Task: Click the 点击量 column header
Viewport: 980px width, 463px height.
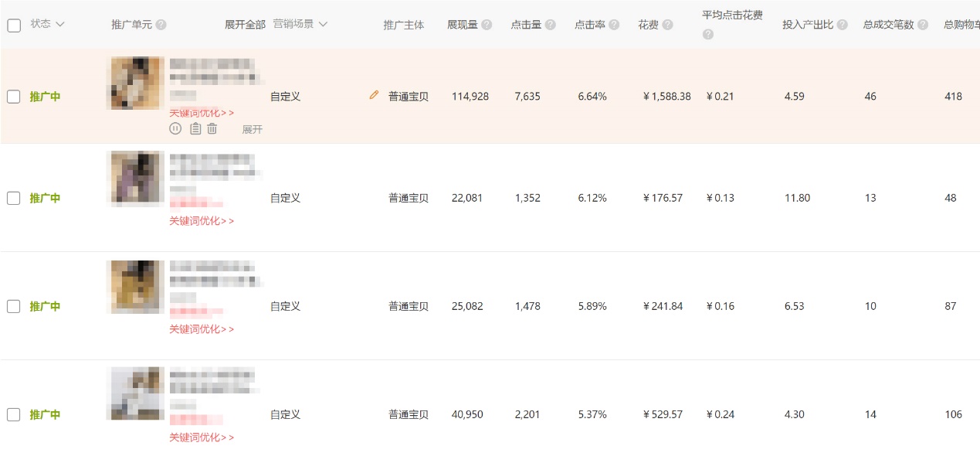Action: click(526, 25)
